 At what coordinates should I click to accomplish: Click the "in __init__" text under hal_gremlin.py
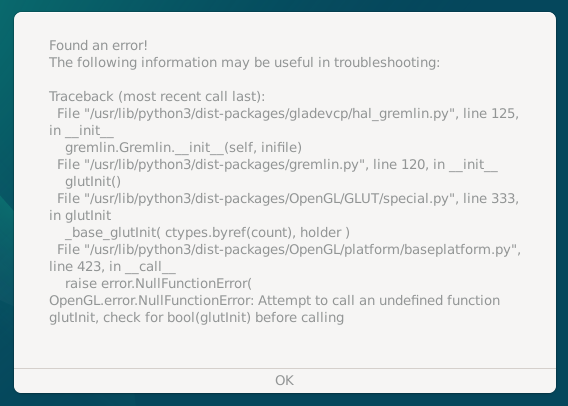[82, 131]
